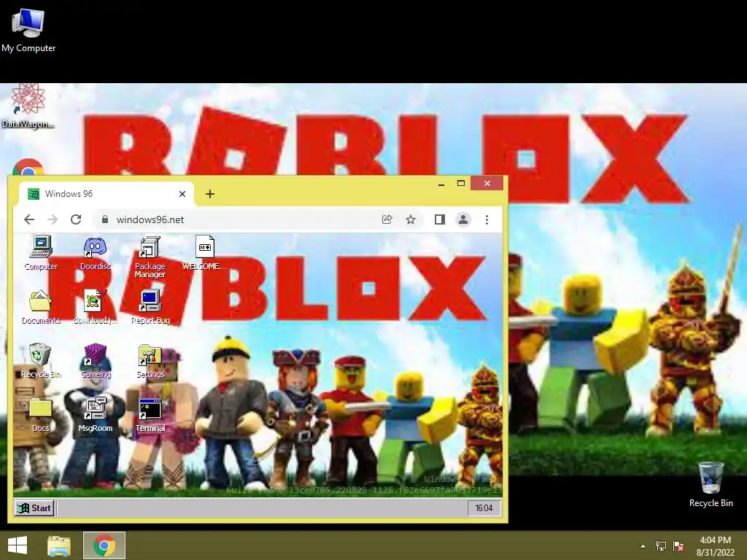Click the Windows 96 Start button
Viewport: 747px width, 560px height.
click(34, 508)
